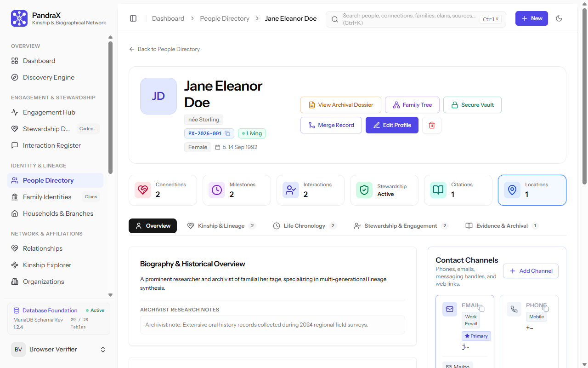Open the Life Chronology tab
588x368 pixels.
click(x=305, y=226)
